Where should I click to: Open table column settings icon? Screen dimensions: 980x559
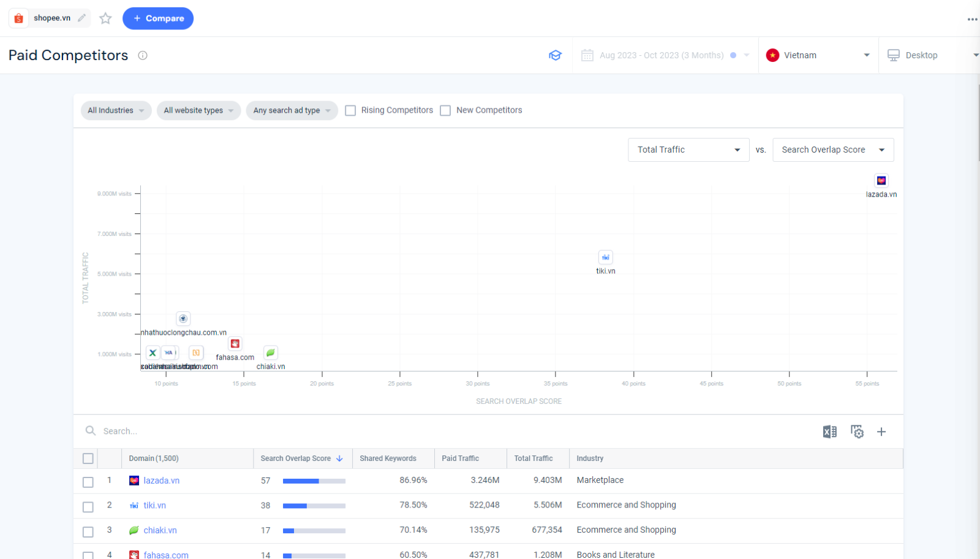857,432
